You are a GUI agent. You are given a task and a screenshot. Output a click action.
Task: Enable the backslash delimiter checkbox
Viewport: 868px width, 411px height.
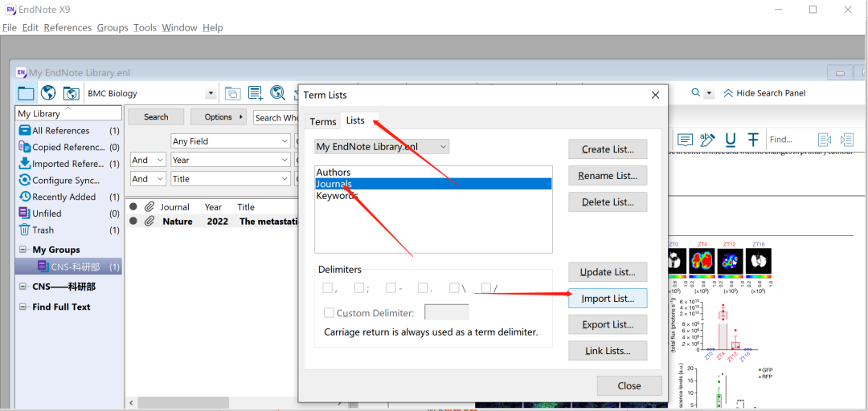[454, 287]
